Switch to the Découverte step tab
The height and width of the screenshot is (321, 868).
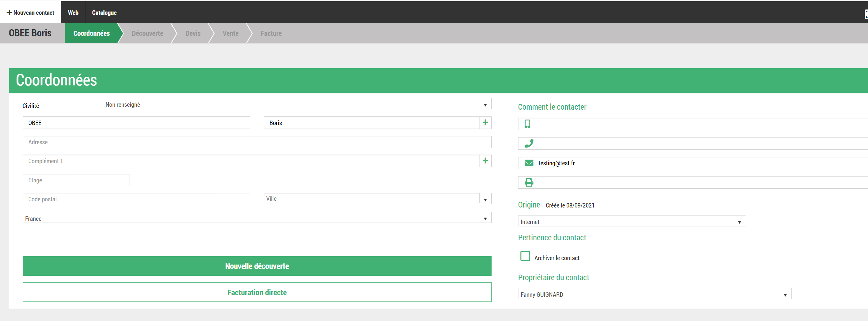coord(147,33)
